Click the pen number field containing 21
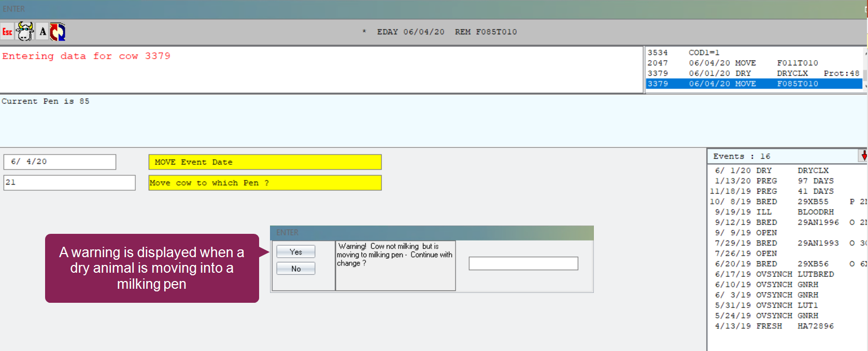Screen dimensions: 868x351 [69, 182]
